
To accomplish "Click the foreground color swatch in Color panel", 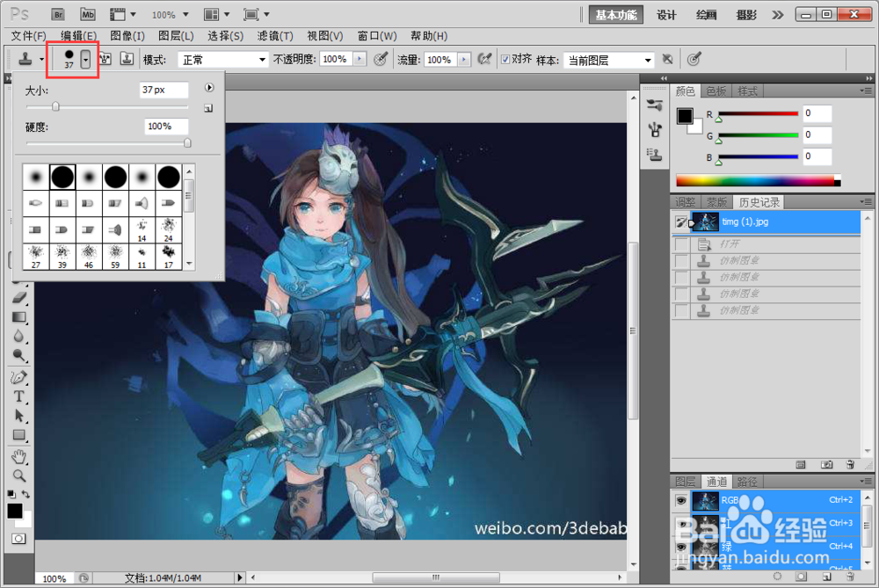I will [685, 116].
